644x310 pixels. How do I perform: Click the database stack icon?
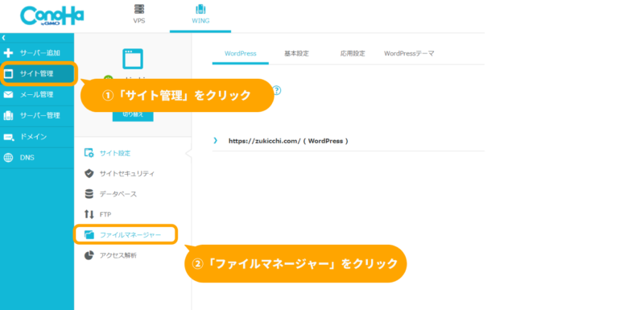click(x=89, y=194)
